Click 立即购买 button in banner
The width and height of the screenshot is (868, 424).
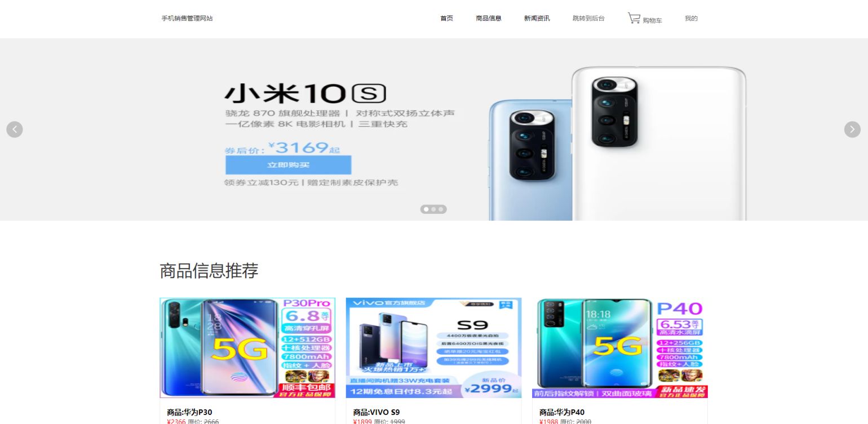click(x=288, y=165)
